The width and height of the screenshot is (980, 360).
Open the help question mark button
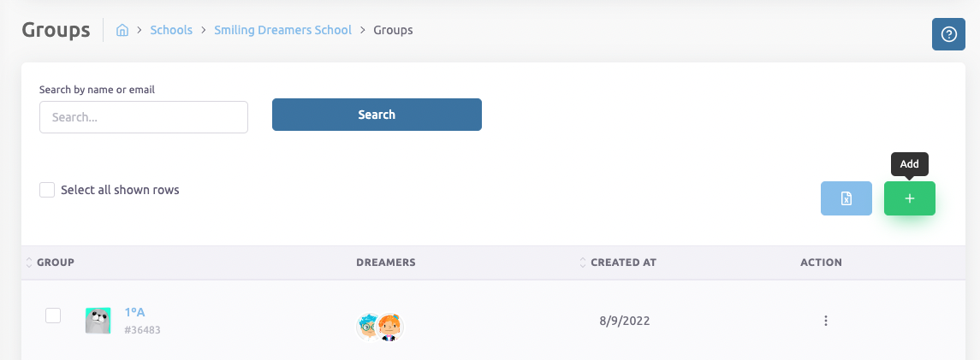pyautogui.click(x=948, y=34)
